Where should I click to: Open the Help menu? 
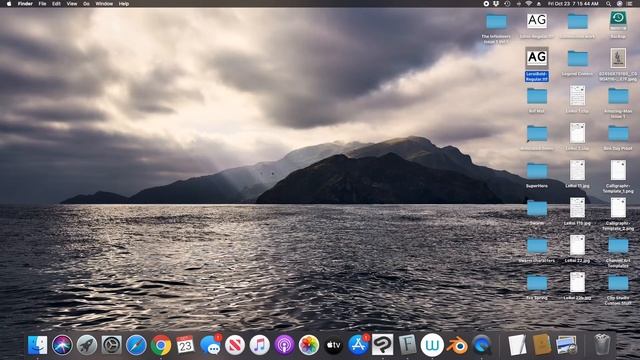[124, 4]
